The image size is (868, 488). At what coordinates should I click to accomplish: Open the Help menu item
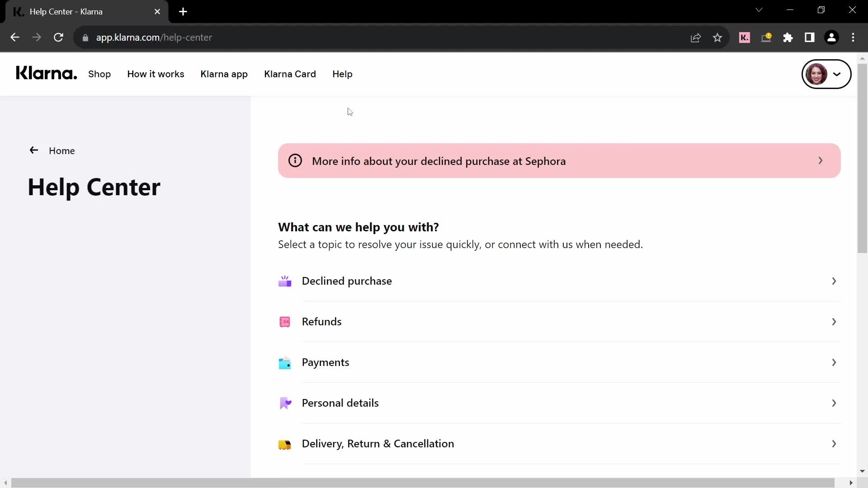[342, 74]
